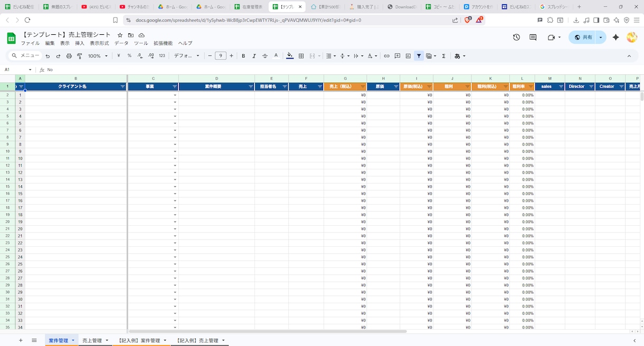
Task: Click the undo arrow in the toolbar
Action: tap(48, 56)
